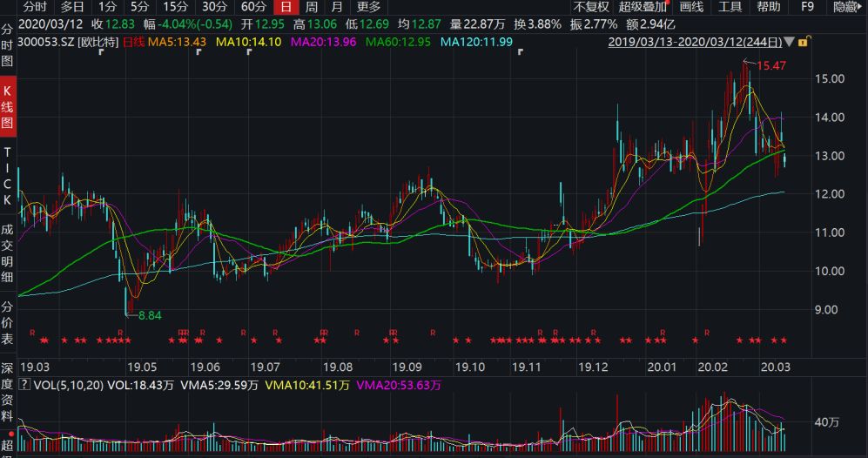Open the 工具 menu
Screen dimensions: 868x458
[730, 7]
